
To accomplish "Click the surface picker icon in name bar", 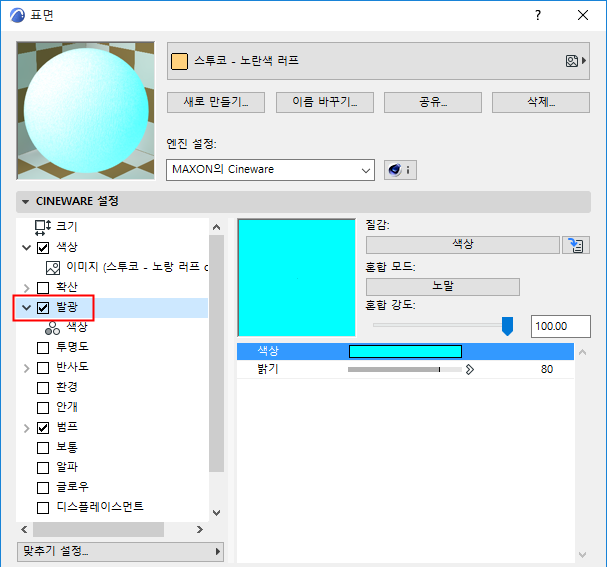I will pyautogui.click(x=572, y=61).
